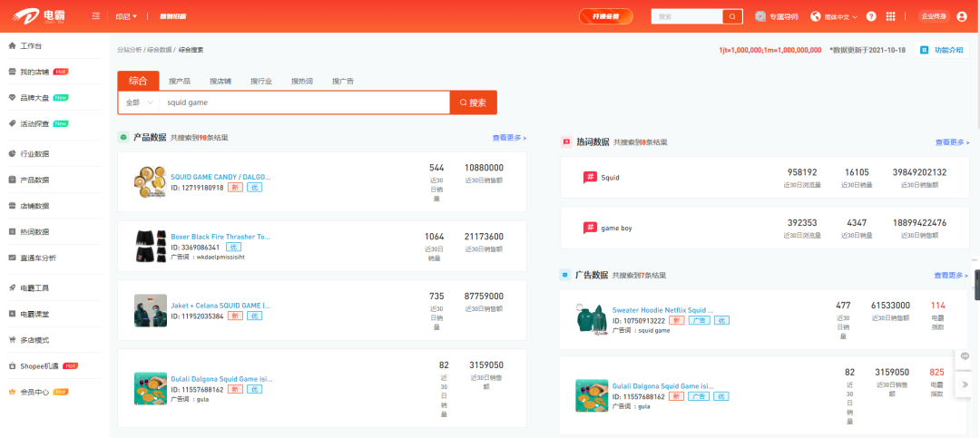This screenshot has height=438, width=980.
Task: Open Boxer Black Fire Thrasher product
Action: (x=220, y=237)
